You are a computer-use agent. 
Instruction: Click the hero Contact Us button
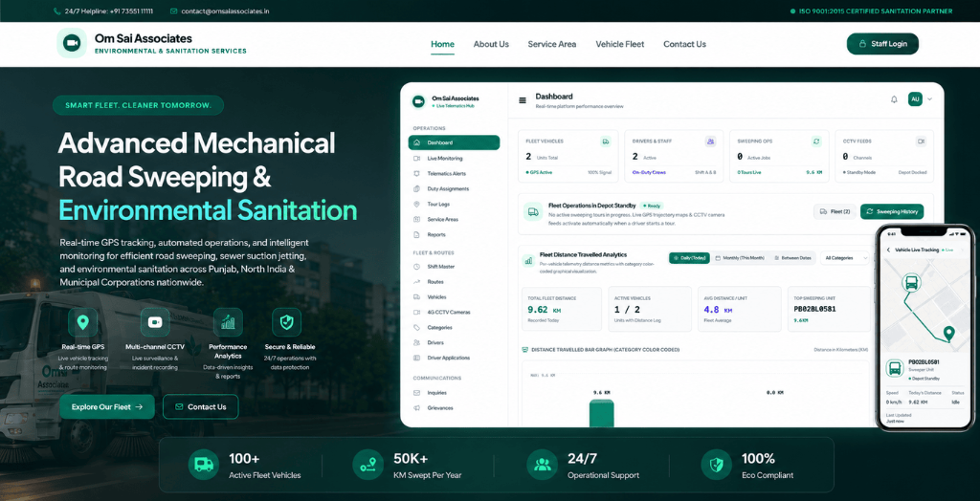click(x=201, y=406)
